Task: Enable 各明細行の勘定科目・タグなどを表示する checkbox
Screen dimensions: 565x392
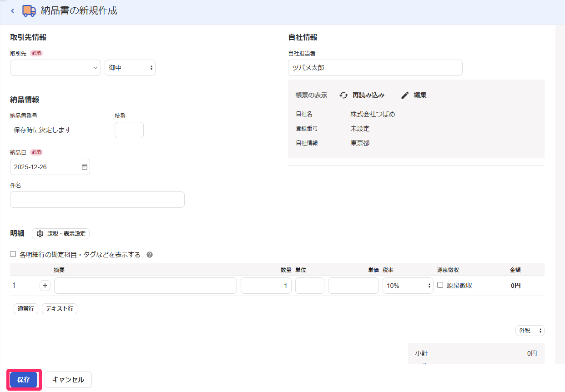Action: tap(13, 254)
